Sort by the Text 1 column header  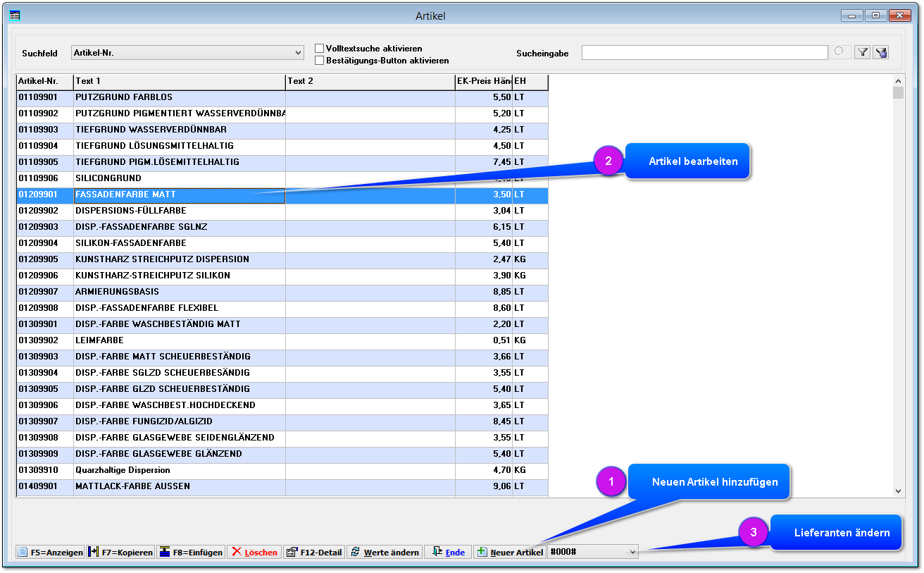180,82
